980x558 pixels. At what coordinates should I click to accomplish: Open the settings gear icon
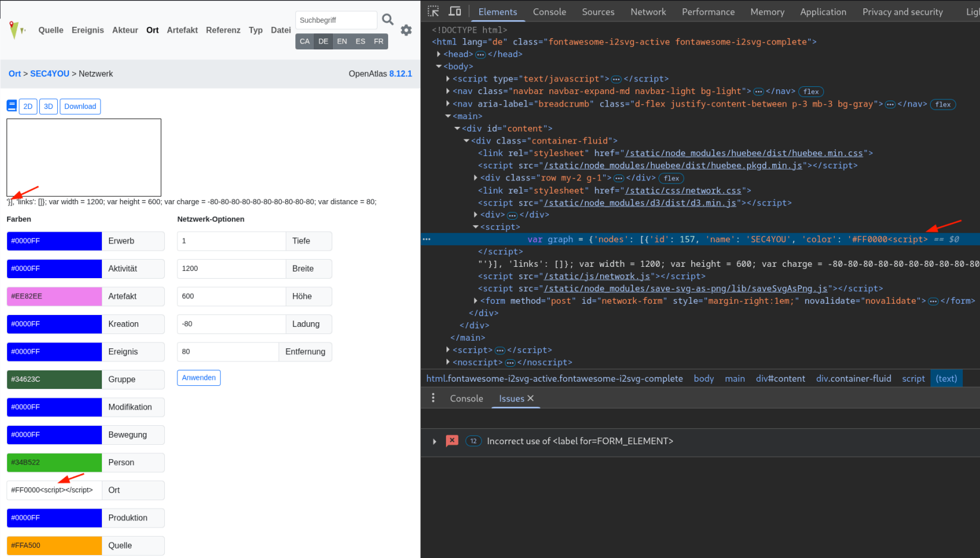point(406,30)
